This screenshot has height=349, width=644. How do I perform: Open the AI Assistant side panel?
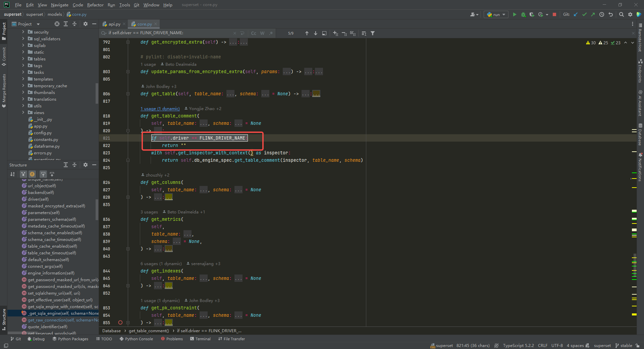(640, 103)
